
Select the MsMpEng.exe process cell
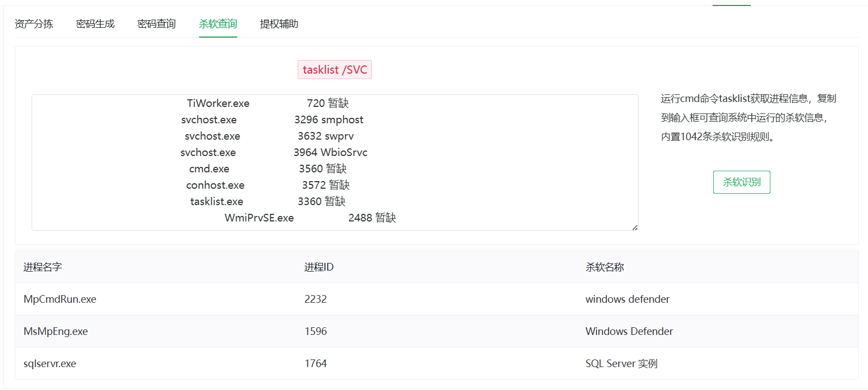(x=56, y=332)
